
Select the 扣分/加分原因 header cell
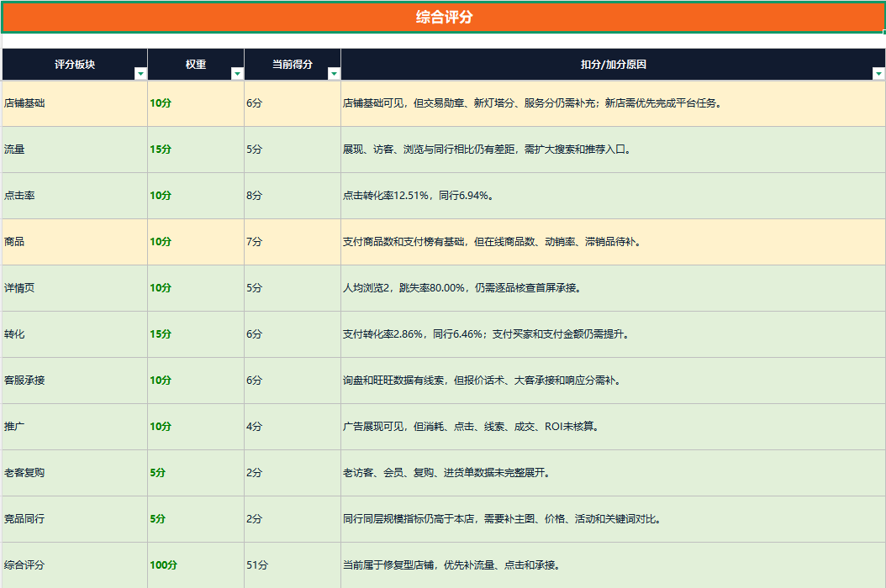[x=613, y=65]
